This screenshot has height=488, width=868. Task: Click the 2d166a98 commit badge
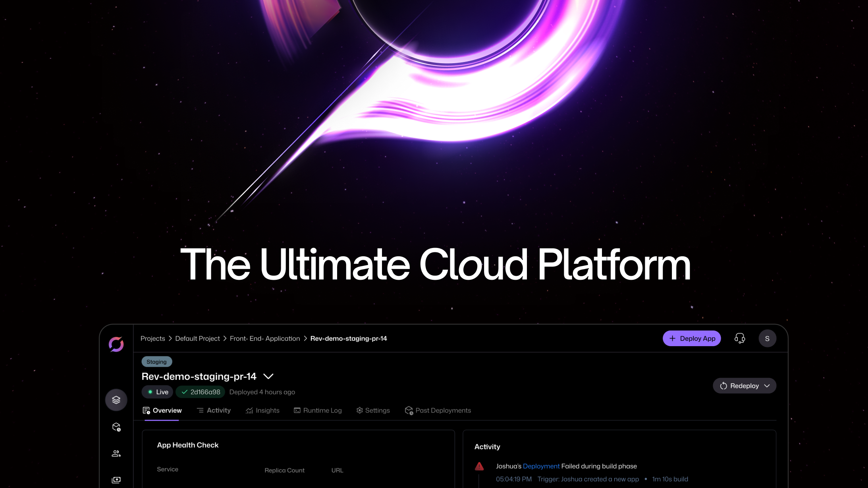click(x=201, y=392)
